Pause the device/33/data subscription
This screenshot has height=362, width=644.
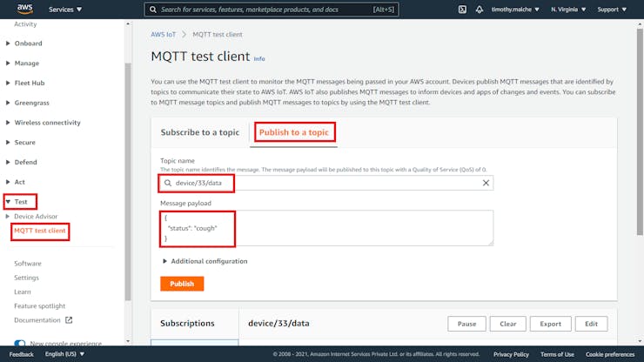[x=466, y=324]
